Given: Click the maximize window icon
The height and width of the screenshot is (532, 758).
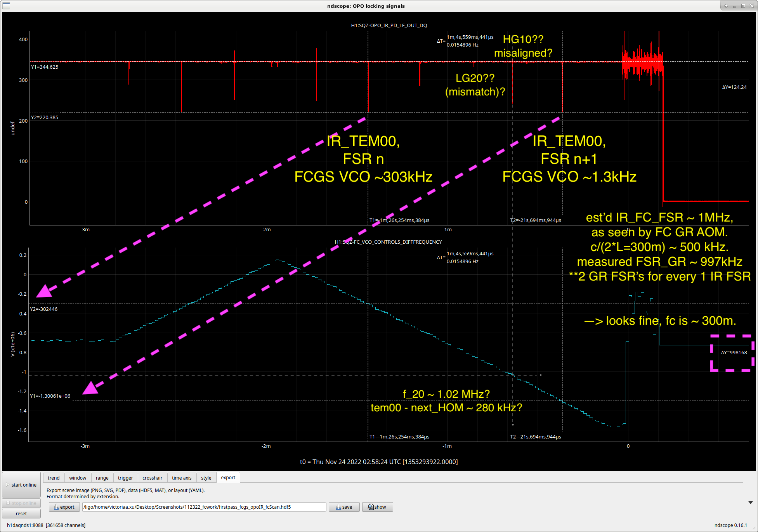Looking at the screenshot, I should pos(743,6).
